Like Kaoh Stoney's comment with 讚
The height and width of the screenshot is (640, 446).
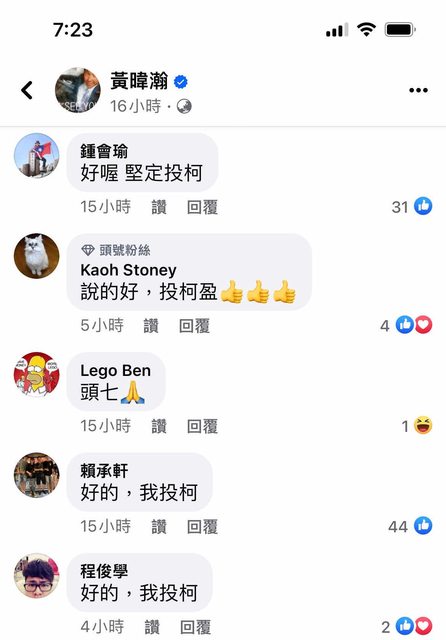coord(151,326)
